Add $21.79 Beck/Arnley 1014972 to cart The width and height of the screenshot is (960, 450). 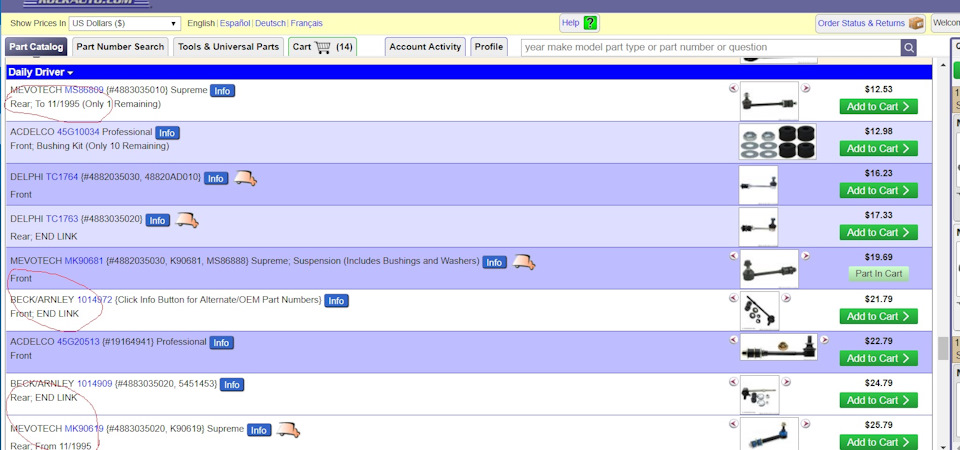(879, 317)
